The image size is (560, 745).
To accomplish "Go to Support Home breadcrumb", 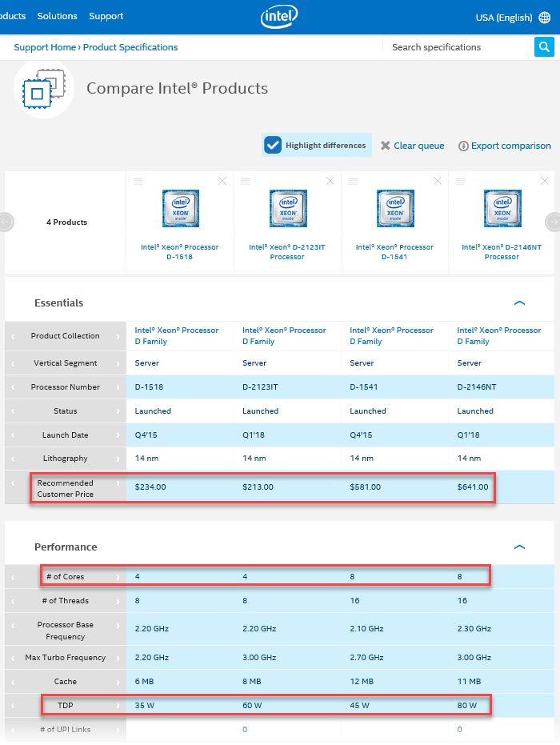I will [45, 47].
